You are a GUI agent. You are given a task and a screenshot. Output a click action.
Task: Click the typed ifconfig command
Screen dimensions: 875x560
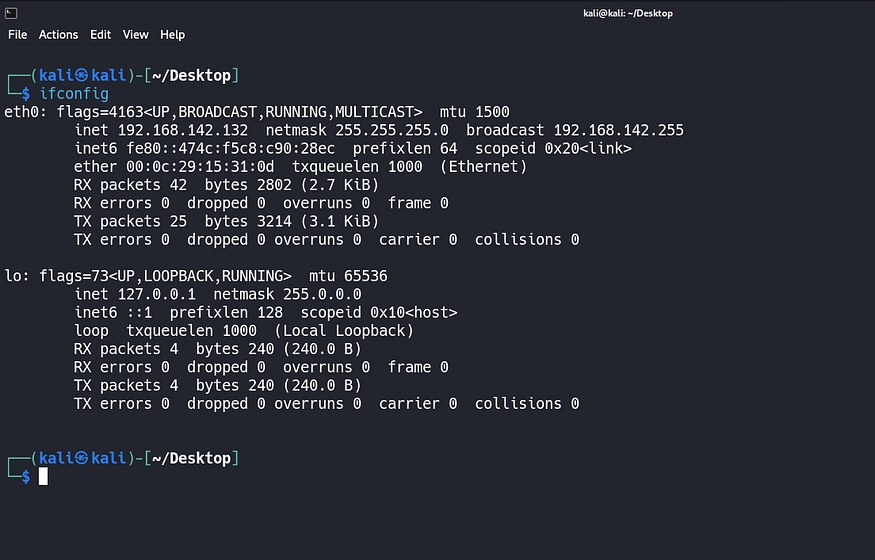[x=74, y=94]
